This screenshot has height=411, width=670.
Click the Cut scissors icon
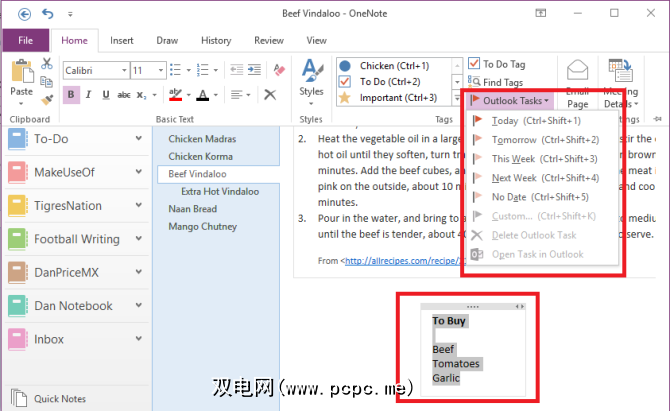click(x=47, y=64)
